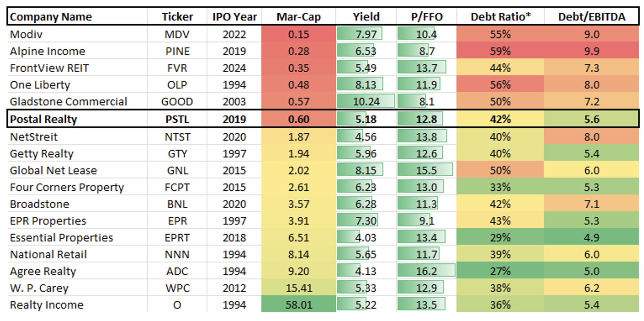Screen dimensions: 644x321
Task: Select Essential Properties' 4.9 Debt/EBITDA cell
Action: coord(591,238)
